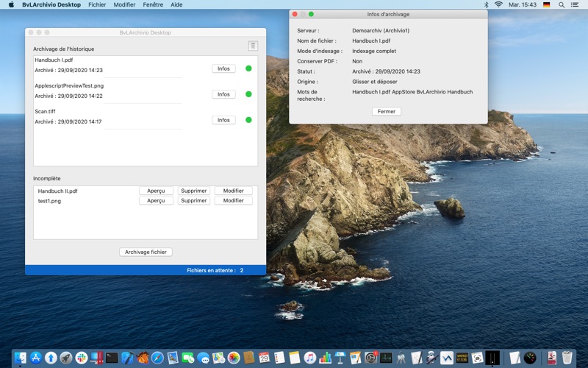Image resolution: width=588 pixels, height=368 pixels.
Task: Preview test1.png with Aperçu
Action: 156,200
